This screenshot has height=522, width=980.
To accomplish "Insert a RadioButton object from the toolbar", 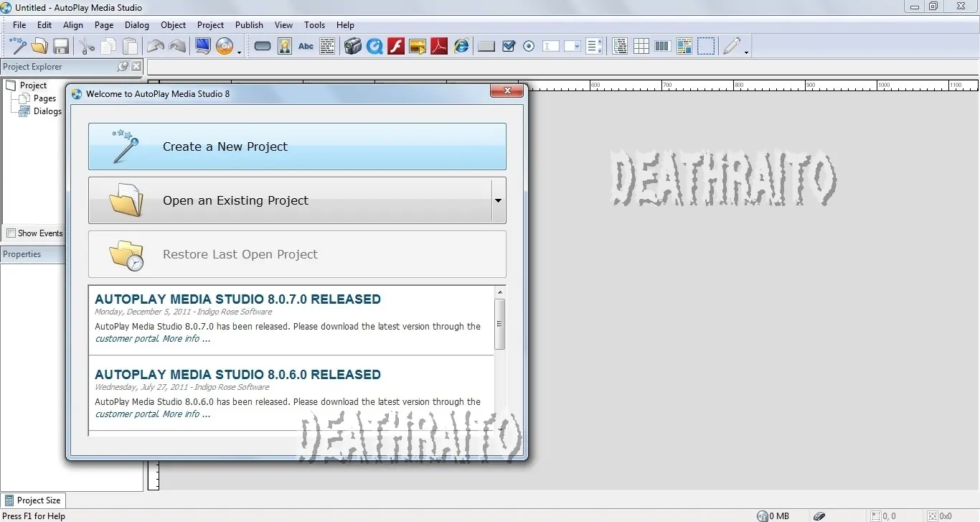I will (x=529, y=47).
